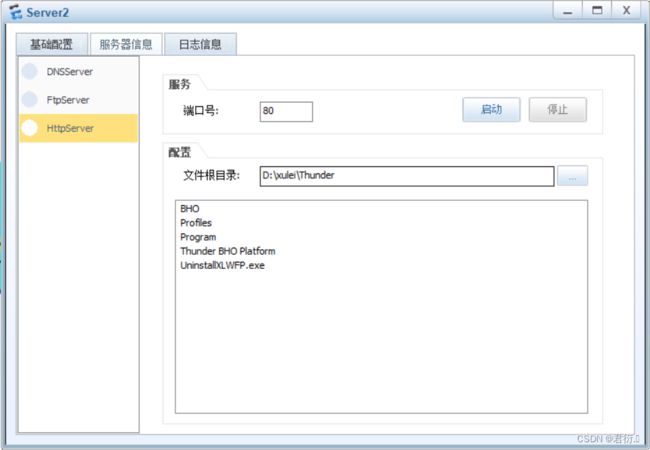The image size is (650, 450).
Task: Browse for root directory with ... button
Action: tap(572, 176)
